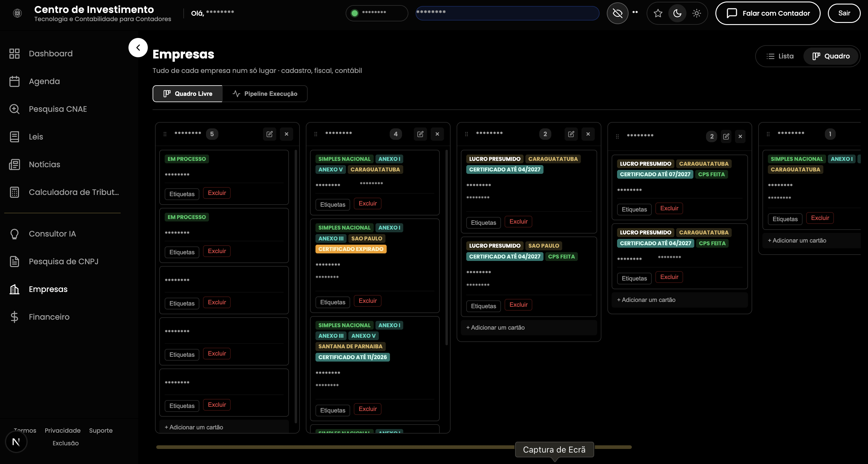Open Financeiro dollar icon
Screen dimensions: 868x464
(14, 317)
